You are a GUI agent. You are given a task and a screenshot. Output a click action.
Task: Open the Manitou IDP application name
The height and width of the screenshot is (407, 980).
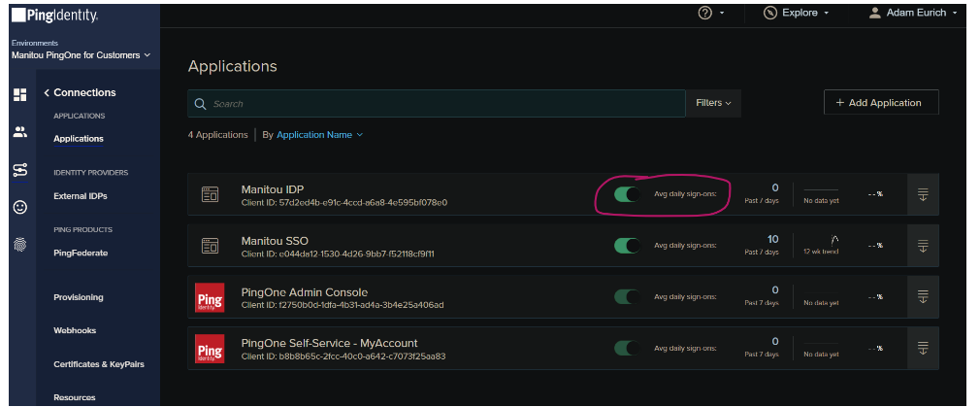[273, 189]
